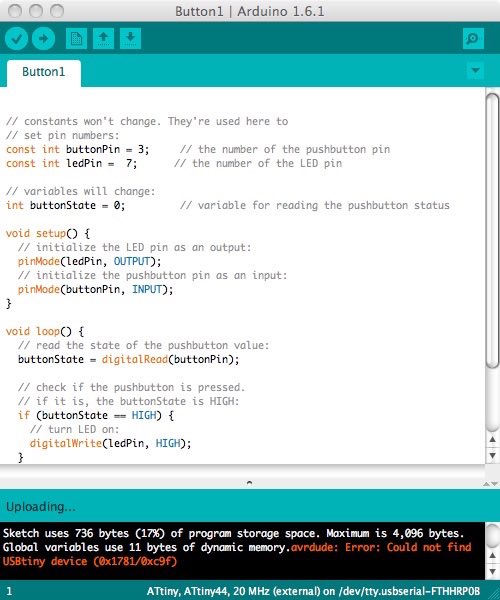
Task: Click the line 'const int buttonPin = 3;'
Action: [78, 149]
